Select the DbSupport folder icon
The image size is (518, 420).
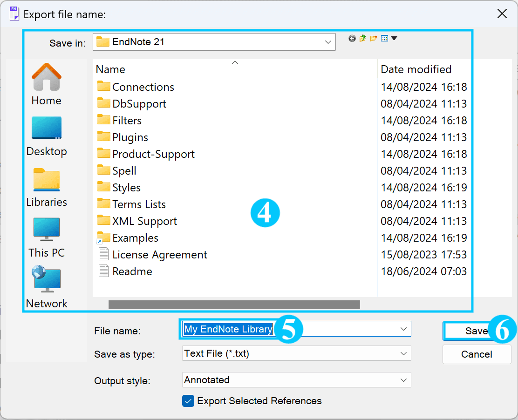(x=104, y=103)
